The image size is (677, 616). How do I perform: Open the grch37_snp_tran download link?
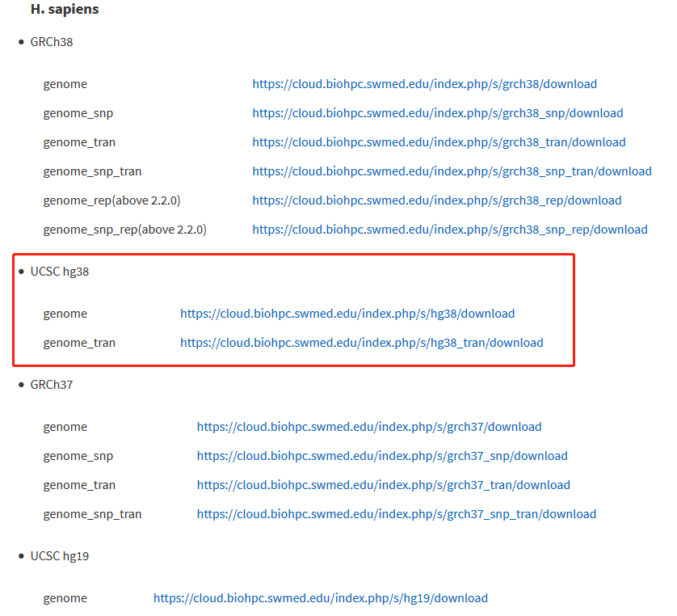pos(397,514)
